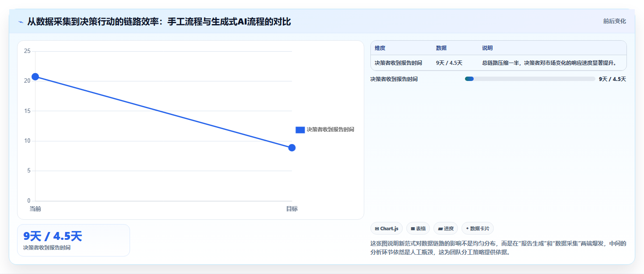The height and width of the screenshot is (274, 644).
Task: Click the icon inside the 表格 tag
Action: (x=412, y=229)
